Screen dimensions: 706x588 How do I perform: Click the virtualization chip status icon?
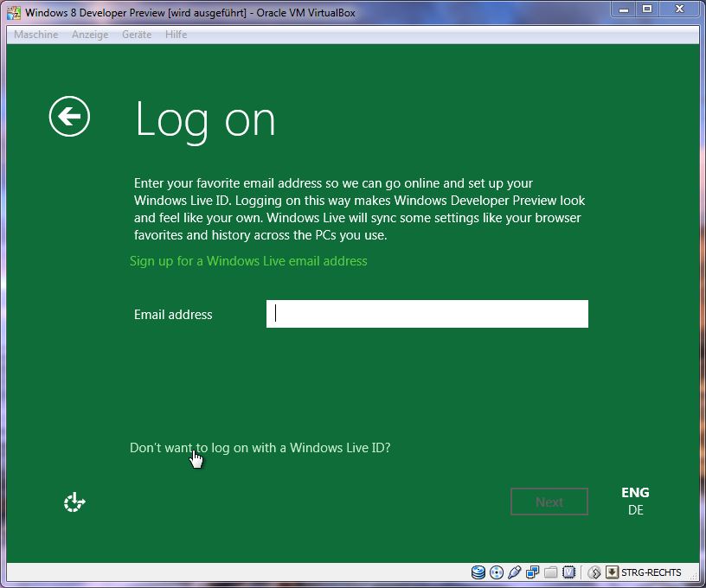click(x=569, y=572)
